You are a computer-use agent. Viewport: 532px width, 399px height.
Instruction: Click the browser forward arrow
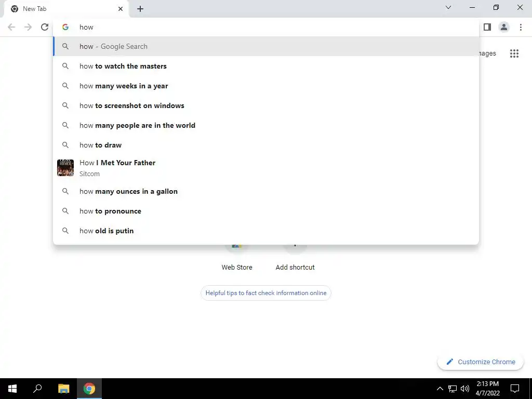pyautogui.click(x=28, y=27)
